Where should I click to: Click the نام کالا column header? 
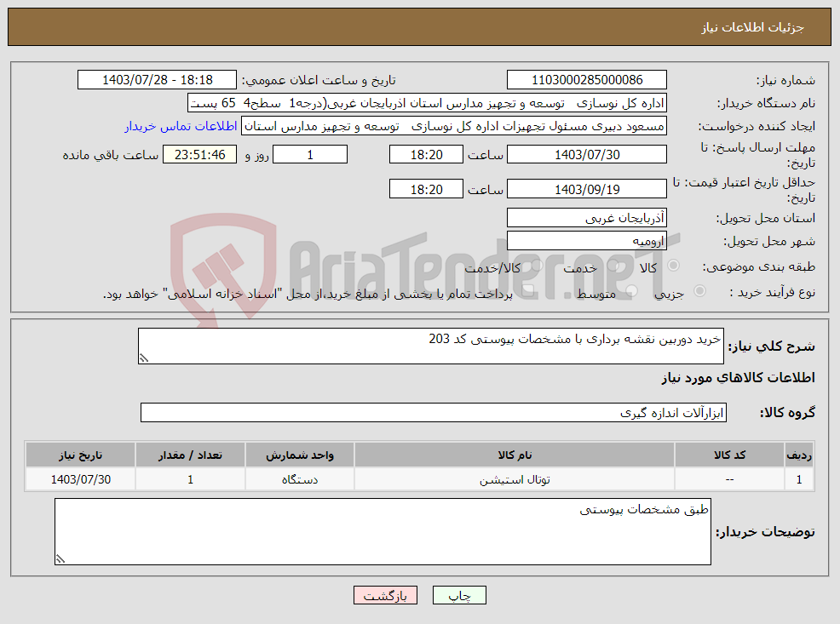tap(515, 455)
